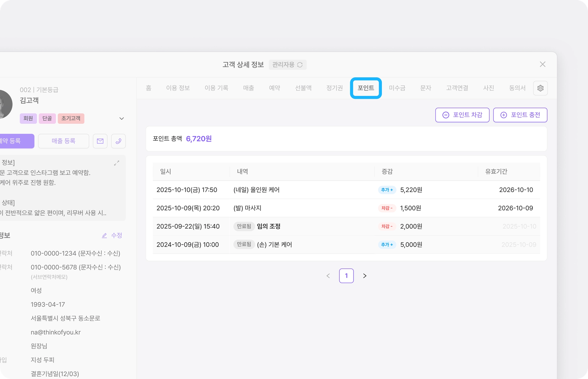This screenshot has height=379, width=588.
Task: Switch to the 미수금 tab
Action: pos(397,88)
